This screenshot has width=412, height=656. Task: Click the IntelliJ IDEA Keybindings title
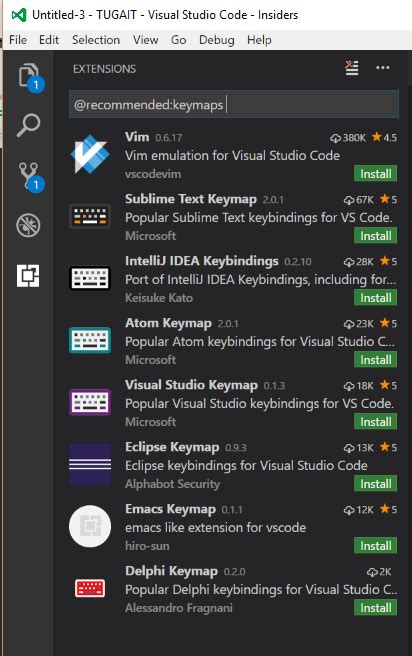202,261
